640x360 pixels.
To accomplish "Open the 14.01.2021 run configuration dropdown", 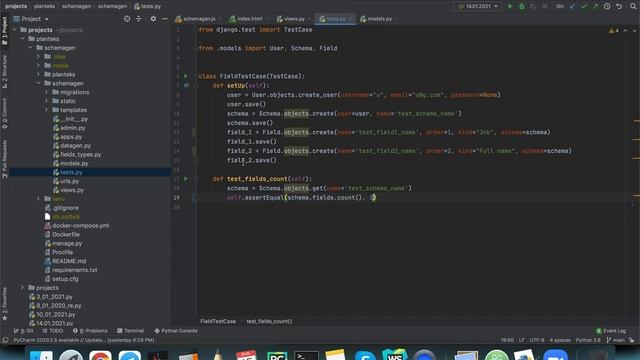I will click(x=478, y=6).
